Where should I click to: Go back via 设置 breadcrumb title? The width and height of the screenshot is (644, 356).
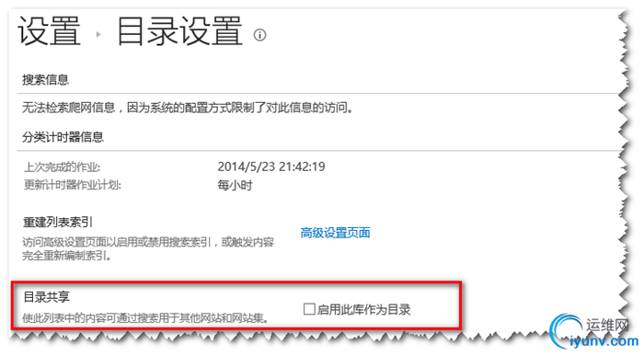(x=49, y=30)
